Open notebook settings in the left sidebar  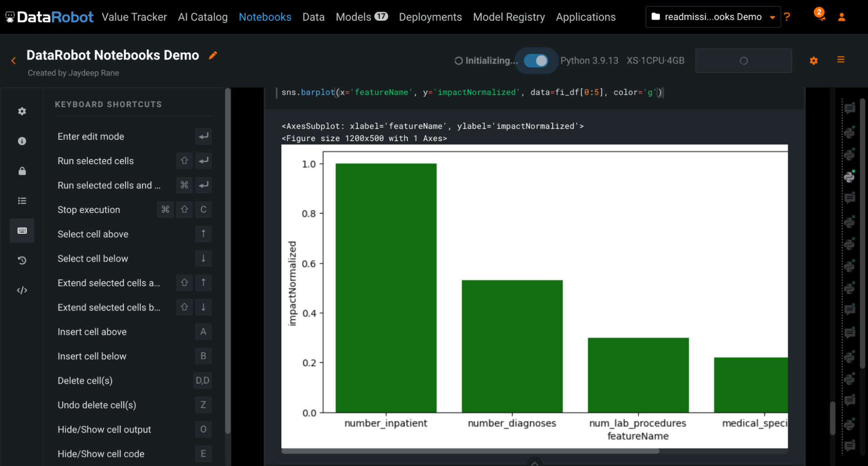(x=22, y=111)
